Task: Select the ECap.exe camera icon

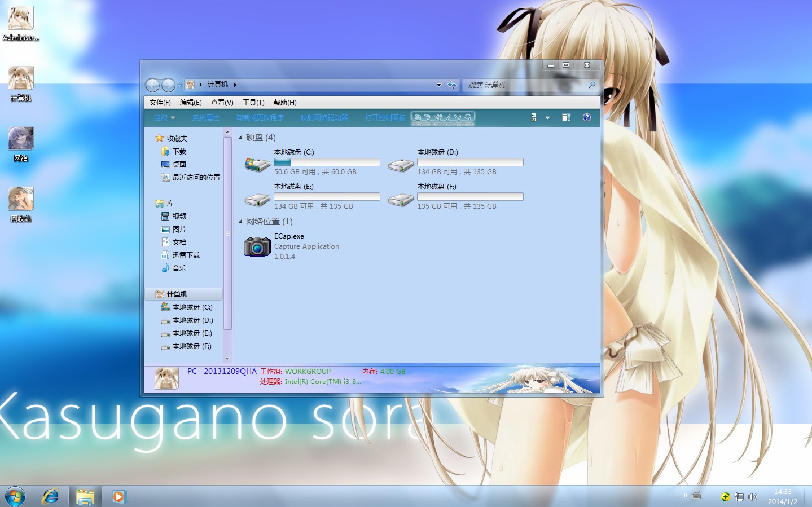Action: click(257, 246)
